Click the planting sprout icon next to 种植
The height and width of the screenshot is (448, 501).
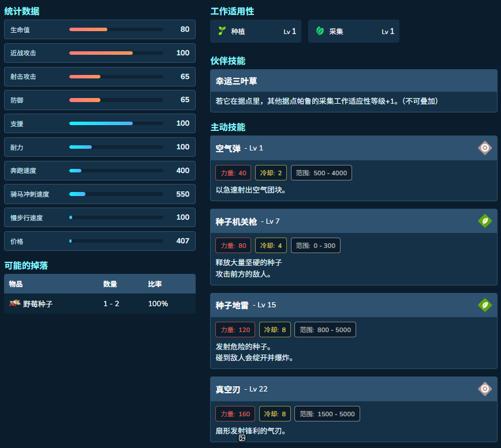[222, 31]
